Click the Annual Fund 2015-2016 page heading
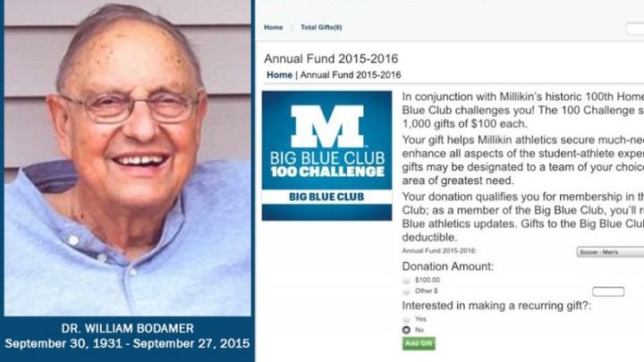 coord(331,59)
